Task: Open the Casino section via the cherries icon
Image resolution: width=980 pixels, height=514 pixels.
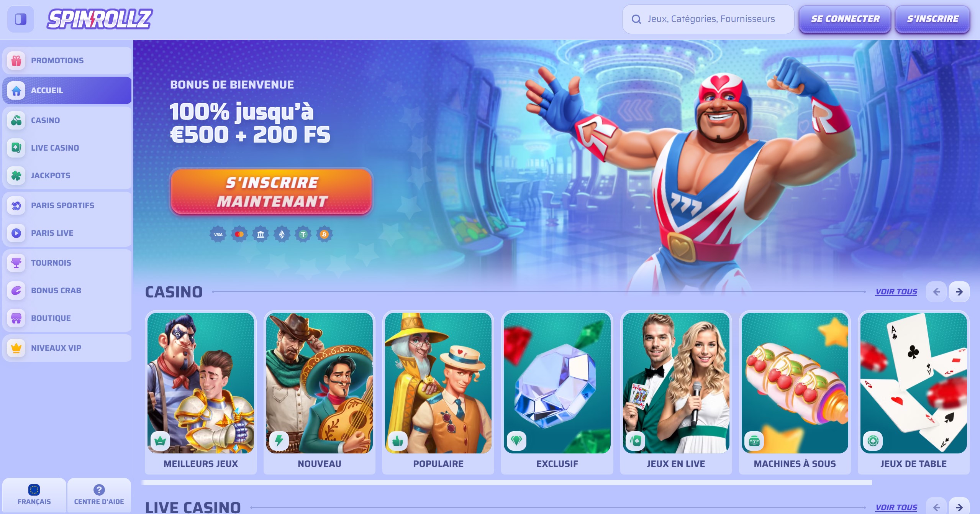Action: [x=16, y=120]
